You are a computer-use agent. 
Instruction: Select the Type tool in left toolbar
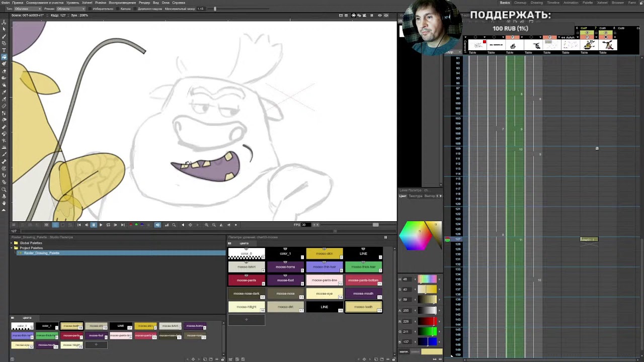point(4,50)
